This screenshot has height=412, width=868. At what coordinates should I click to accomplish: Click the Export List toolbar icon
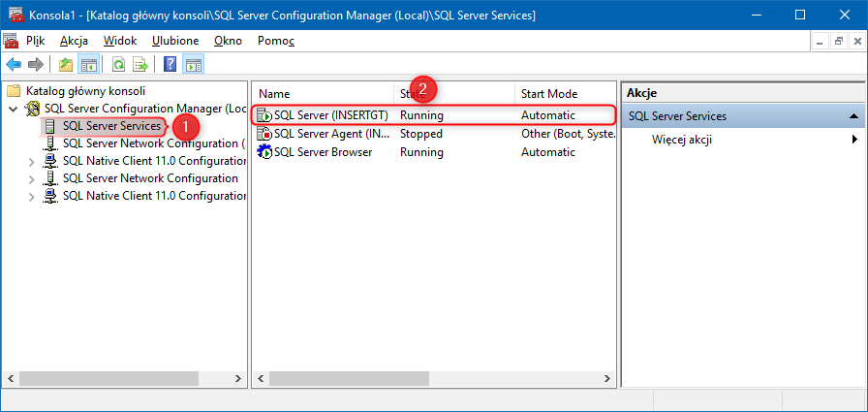click(x=139, y=65)
